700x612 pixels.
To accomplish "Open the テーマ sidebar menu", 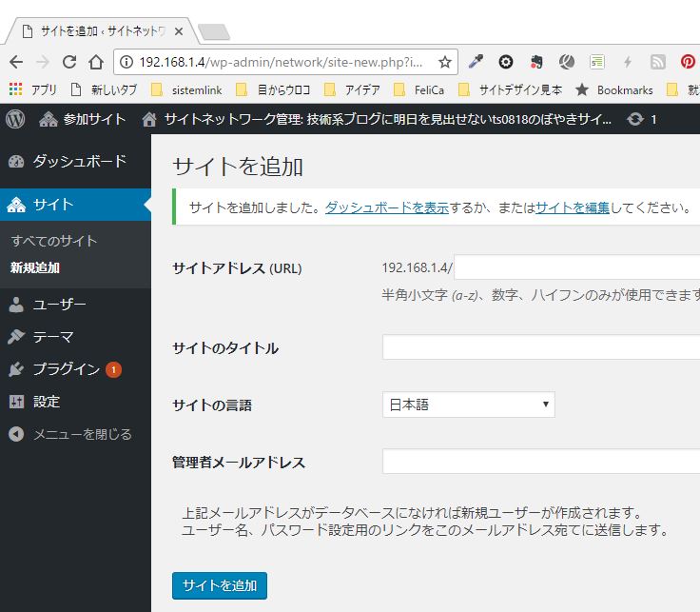I will (75, 337).
